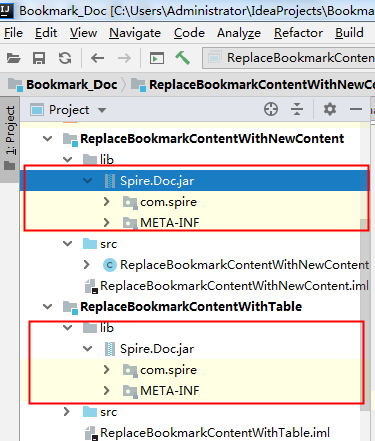Select META-INF under the second Spire.Doc.jar

pos(170,391)
